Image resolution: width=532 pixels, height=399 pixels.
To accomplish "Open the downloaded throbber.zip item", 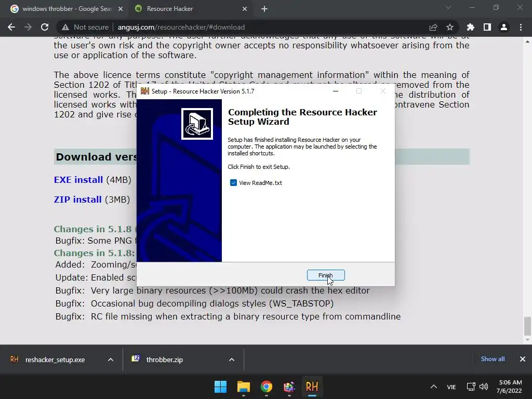I will [165, 360].
